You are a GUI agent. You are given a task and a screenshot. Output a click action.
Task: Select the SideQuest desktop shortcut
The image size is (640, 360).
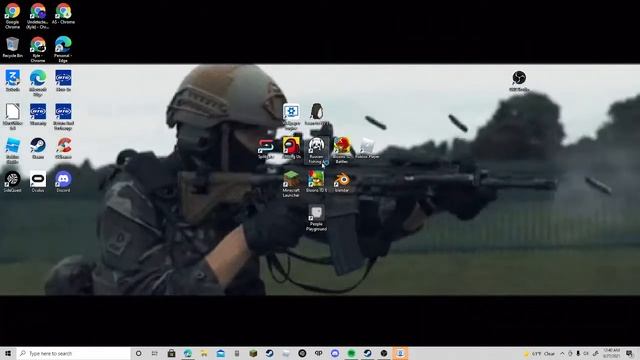tap(12, 182)
